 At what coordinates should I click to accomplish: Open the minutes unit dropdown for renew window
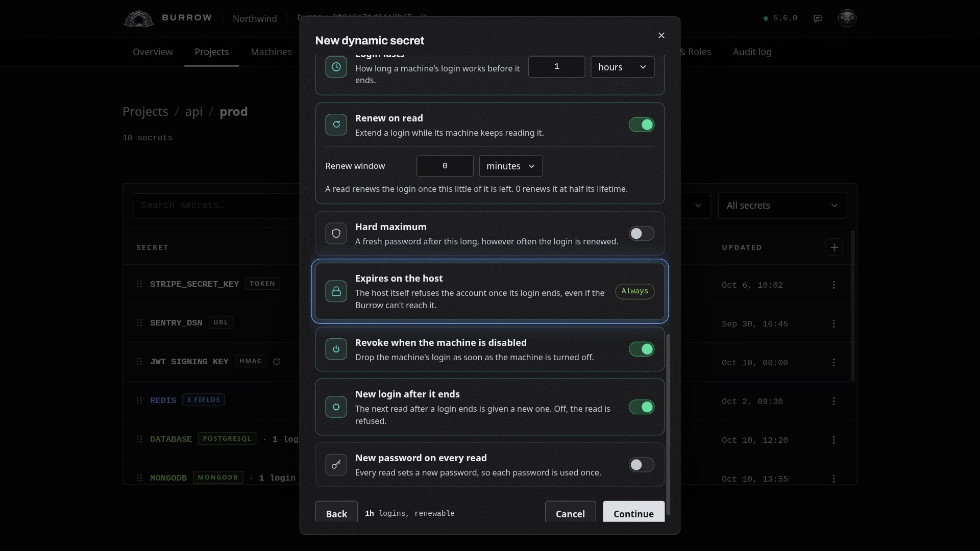[x=510, y=166]
